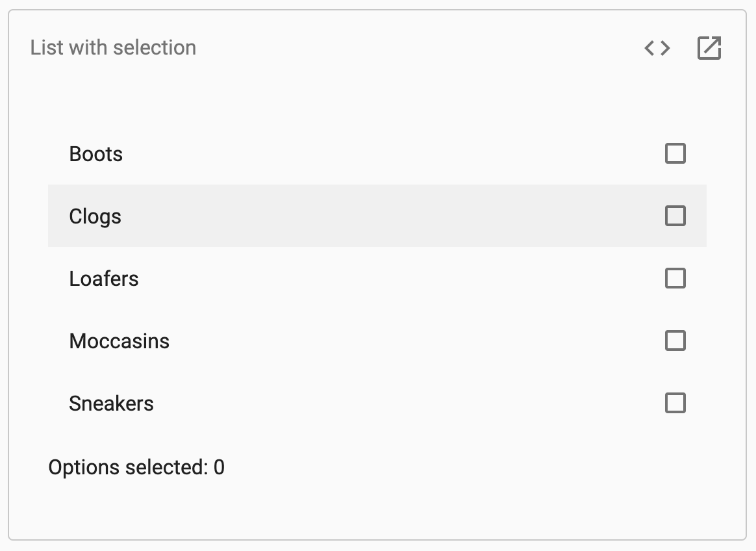Open the example in a new window
Viewport: 756px width, 551px height.
pyautogui.click(x=709, y=48)
